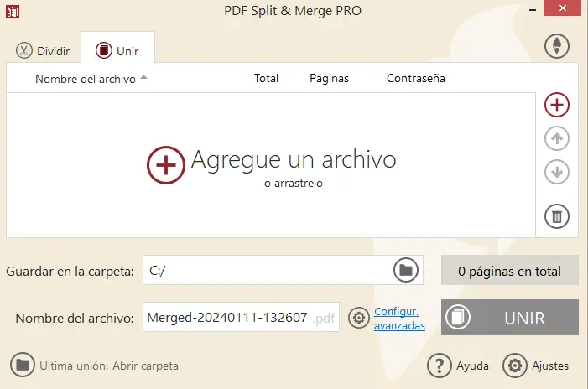Add a file with the red plus sidebar button
This screenshot has height=389, width=588.
(557, 105)
